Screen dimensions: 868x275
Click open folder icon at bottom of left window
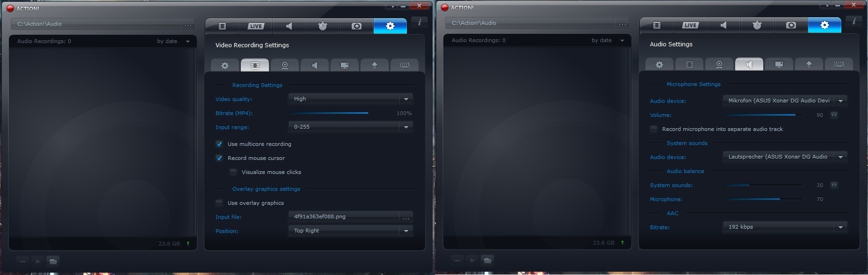[53, 261]
